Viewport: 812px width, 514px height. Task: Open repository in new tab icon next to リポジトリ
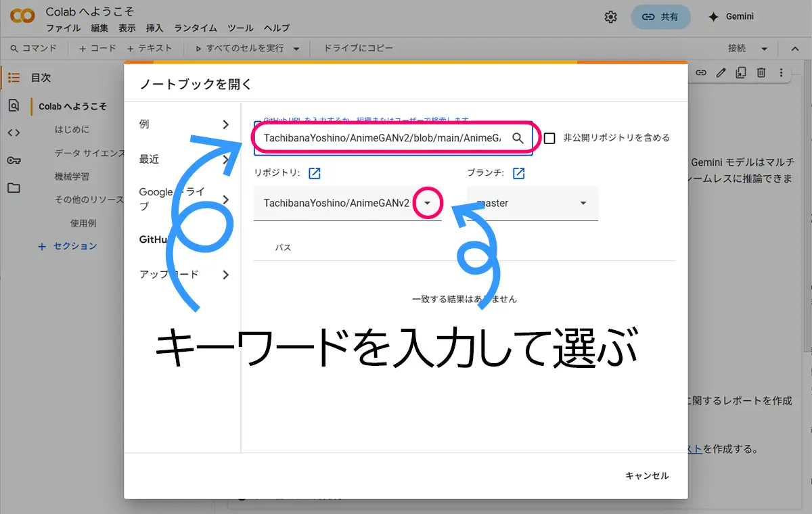(315, 174)
